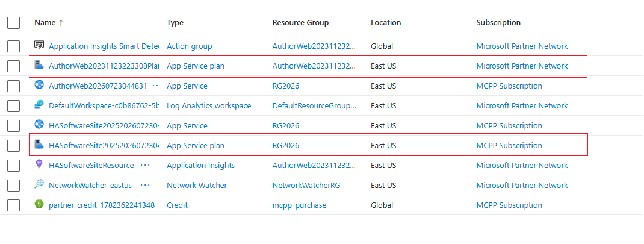The height and width of the screenshot is (244, 644).
Task: Open the Microsoft Partner Network link in the Log Analytics row
Action: click(522, 106)
